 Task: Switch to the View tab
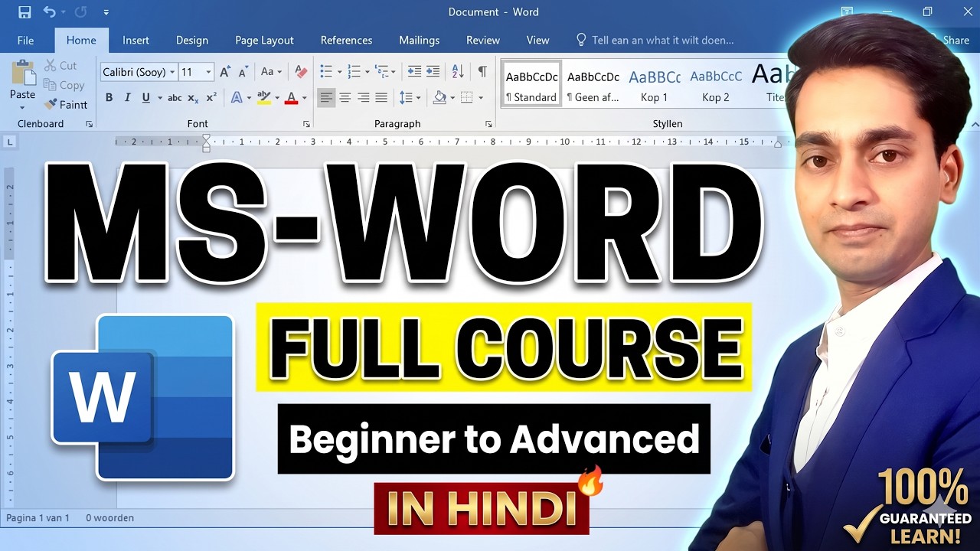coord(537,40)
